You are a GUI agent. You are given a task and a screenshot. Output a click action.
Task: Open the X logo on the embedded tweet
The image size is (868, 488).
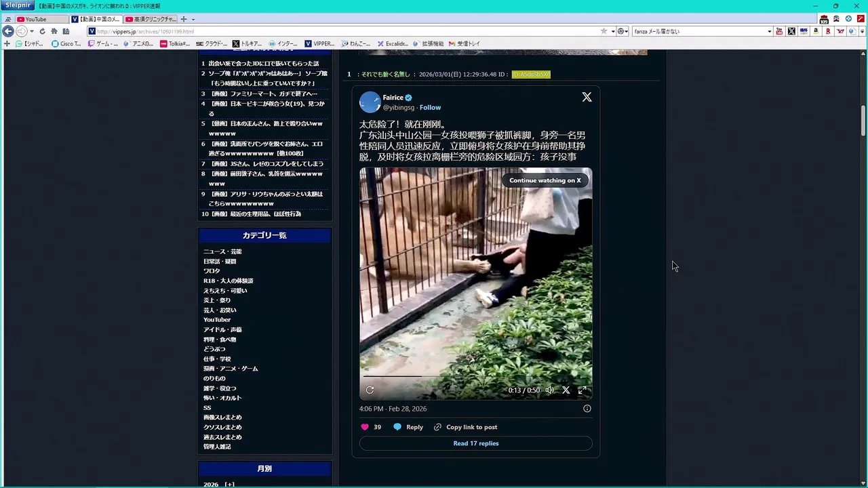(587, 97)
